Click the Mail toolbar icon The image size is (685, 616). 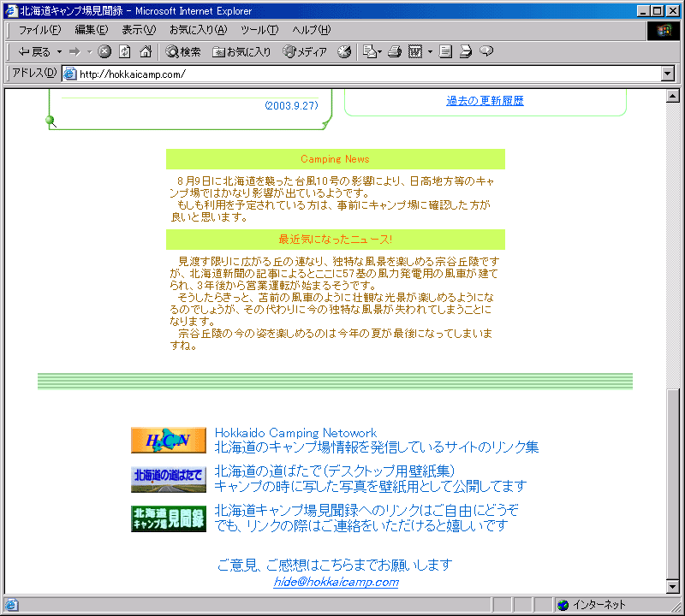[x=370, y=51]
